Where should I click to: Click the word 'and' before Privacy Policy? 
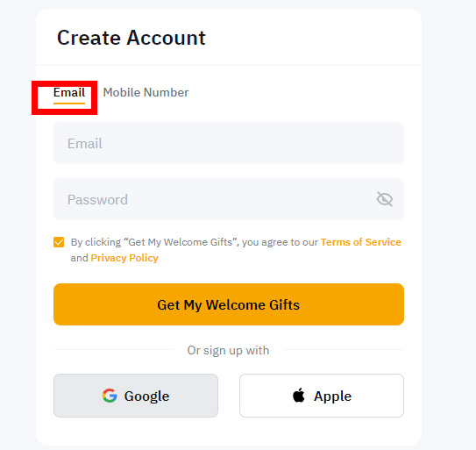coord(79,258)
